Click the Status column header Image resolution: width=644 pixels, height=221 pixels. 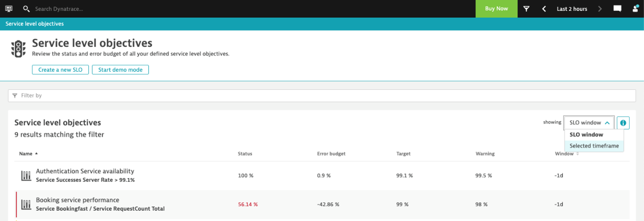(x=245, y=154)
